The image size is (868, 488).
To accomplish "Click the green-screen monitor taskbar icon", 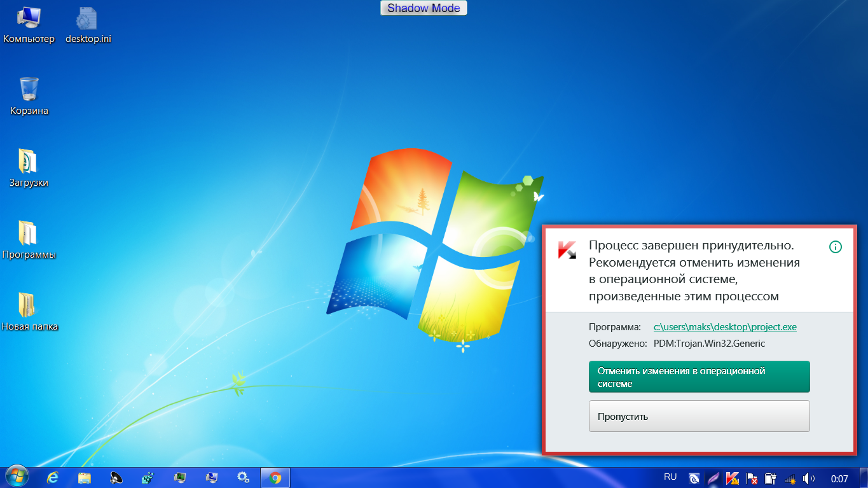I will [180, 478].
